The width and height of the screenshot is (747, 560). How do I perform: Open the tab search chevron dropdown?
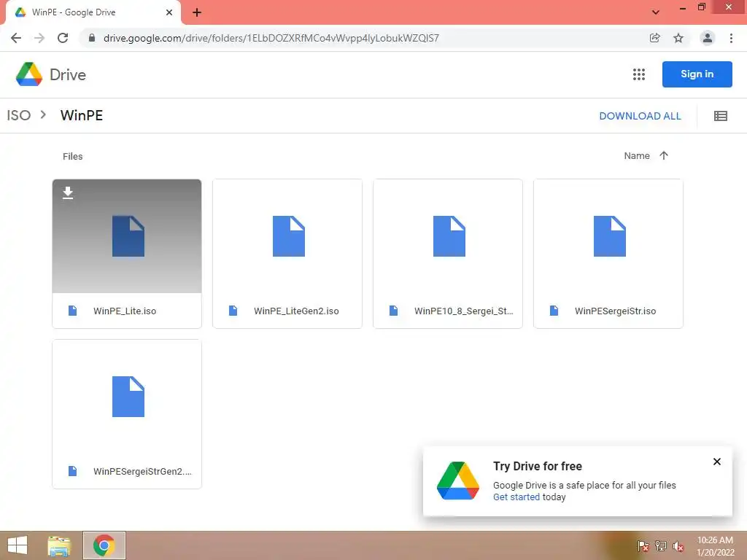(x=656, y=12)
